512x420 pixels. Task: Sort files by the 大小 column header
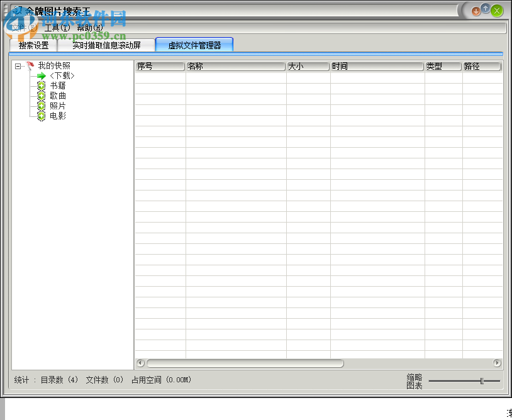(x=308, y=66)
